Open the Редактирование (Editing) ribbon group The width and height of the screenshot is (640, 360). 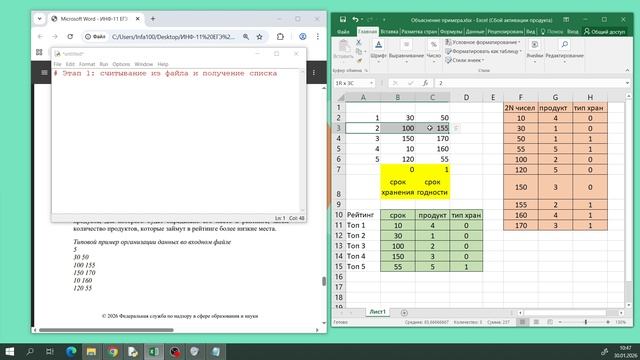(564, 51)
